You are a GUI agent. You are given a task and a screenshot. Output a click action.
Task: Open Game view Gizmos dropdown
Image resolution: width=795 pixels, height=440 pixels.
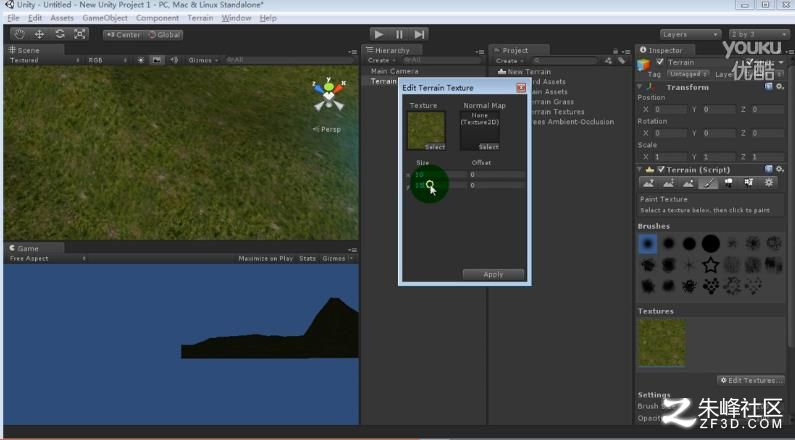point(337,259)
